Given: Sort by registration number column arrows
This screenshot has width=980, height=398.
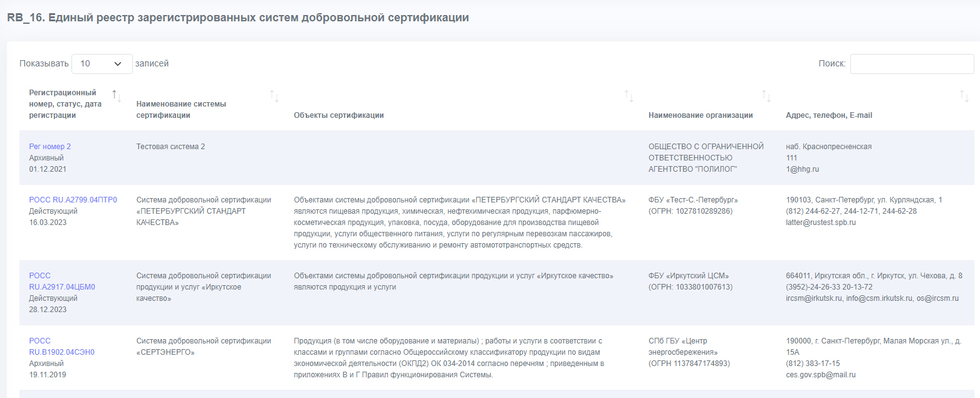Looking at the screenshot, I should click(x=117, y=96).
